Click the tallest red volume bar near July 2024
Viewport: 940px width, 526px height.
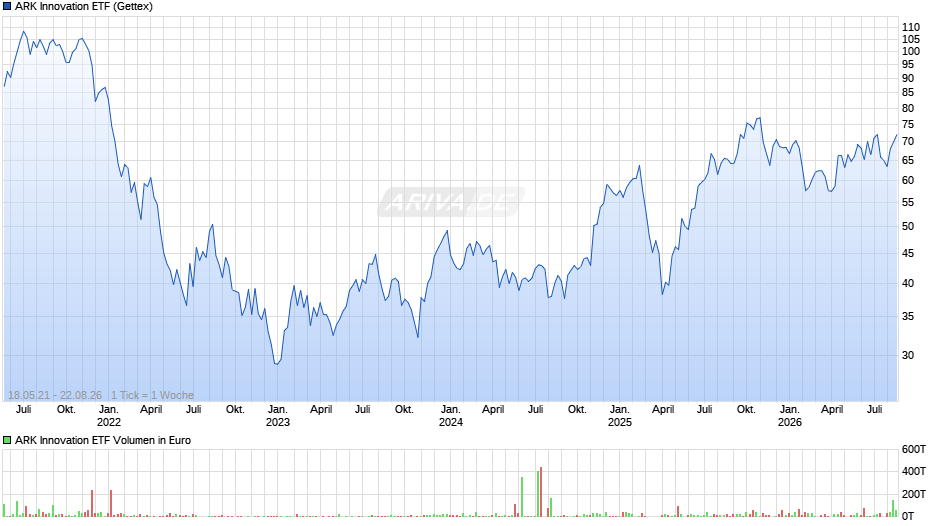point(541,492)
